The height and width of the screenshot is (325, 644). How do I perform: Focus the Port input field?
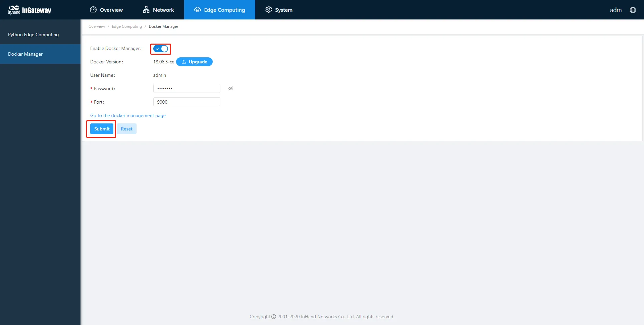pos(187,102)
